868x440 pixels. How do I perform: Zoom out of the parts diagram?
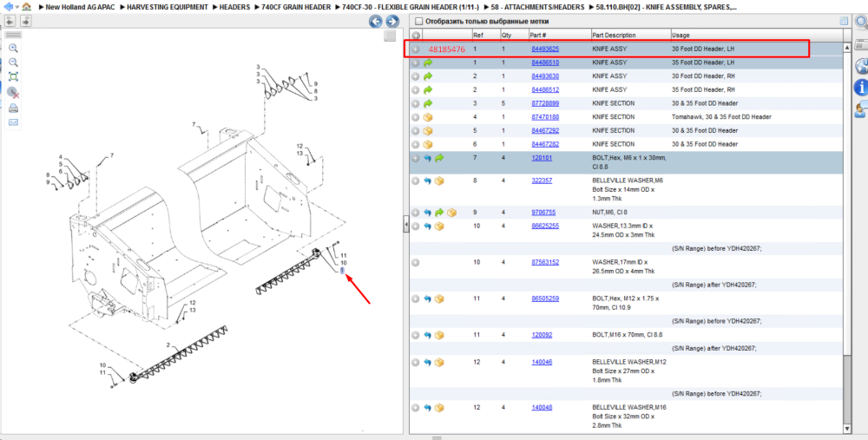pos(13,62)
